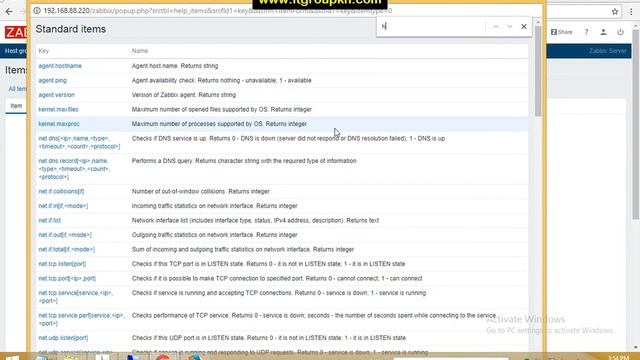Viewport: 640px width, 360px height.
Task: Click the Zabbix logo in background window
Action: point(16,32)
